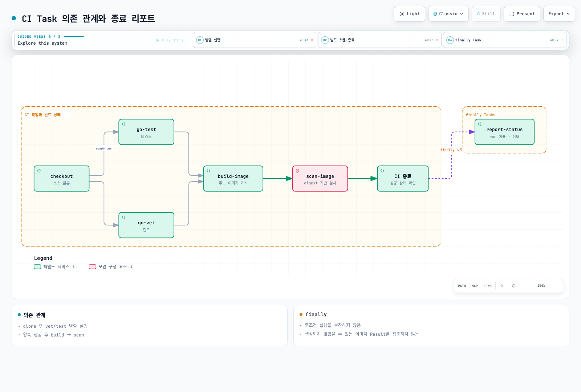Toggle LENS mode in canvas toolbar
The image size is (581, 392).
488,286
